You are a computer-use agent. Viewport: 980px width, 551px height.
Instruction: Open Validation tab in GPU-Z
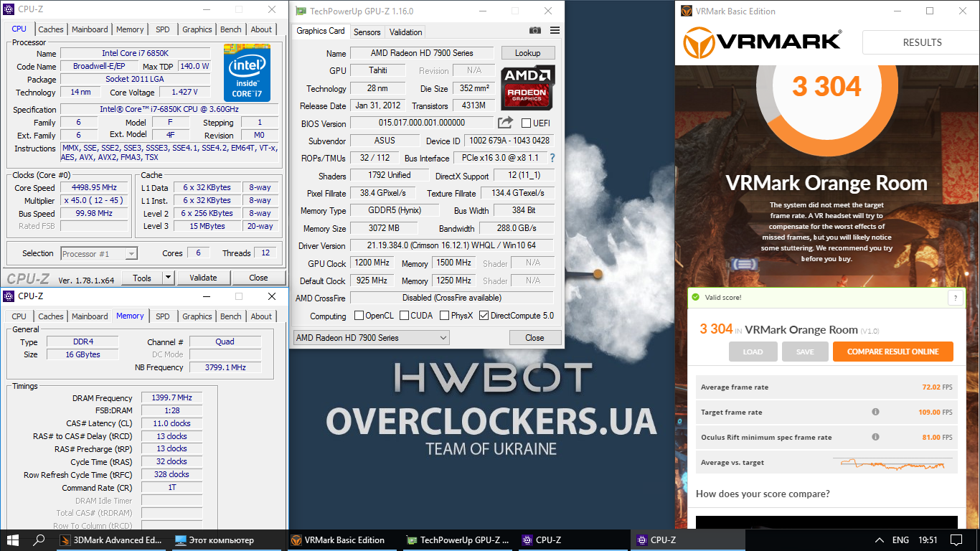406,32
